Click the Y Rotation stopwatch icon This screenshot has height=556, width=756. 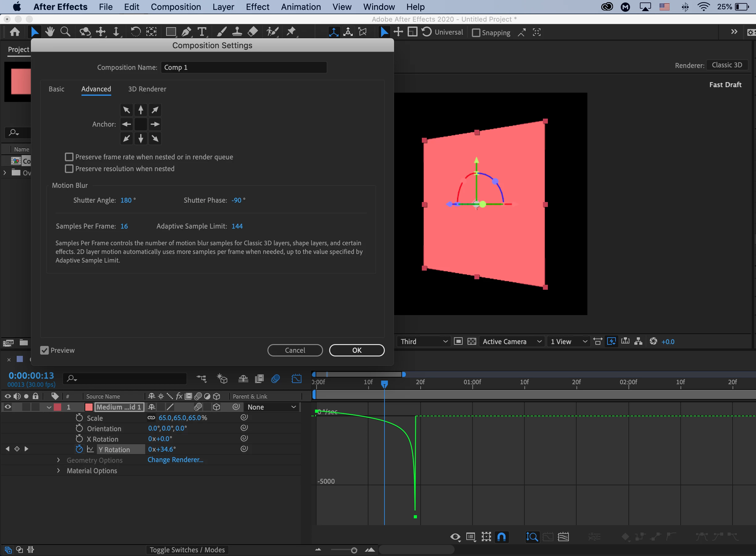coord(79,449)
